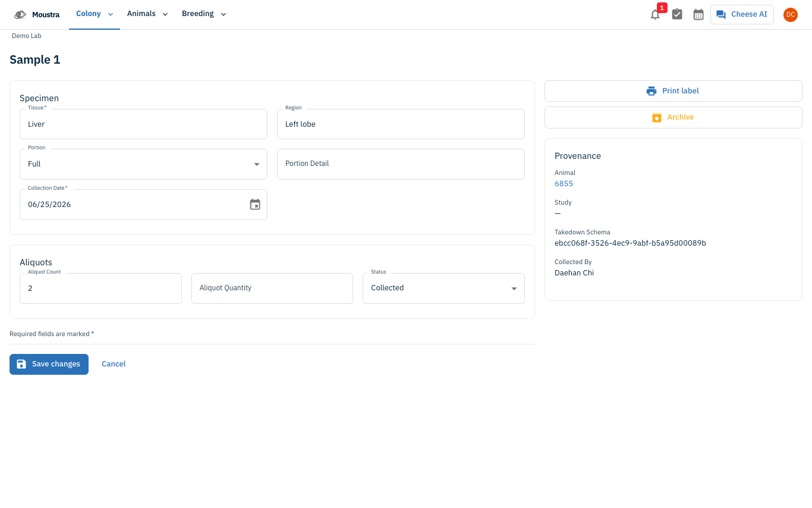Open the Status dropdown showing Collected
The height and width of the screenshot is (508, 812).
[x=443, y=288]
